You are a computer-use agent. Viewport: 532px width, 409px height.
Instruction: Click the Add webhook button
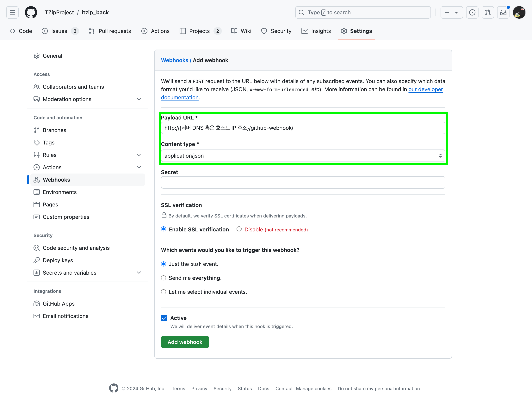click(x=185, y=342)
